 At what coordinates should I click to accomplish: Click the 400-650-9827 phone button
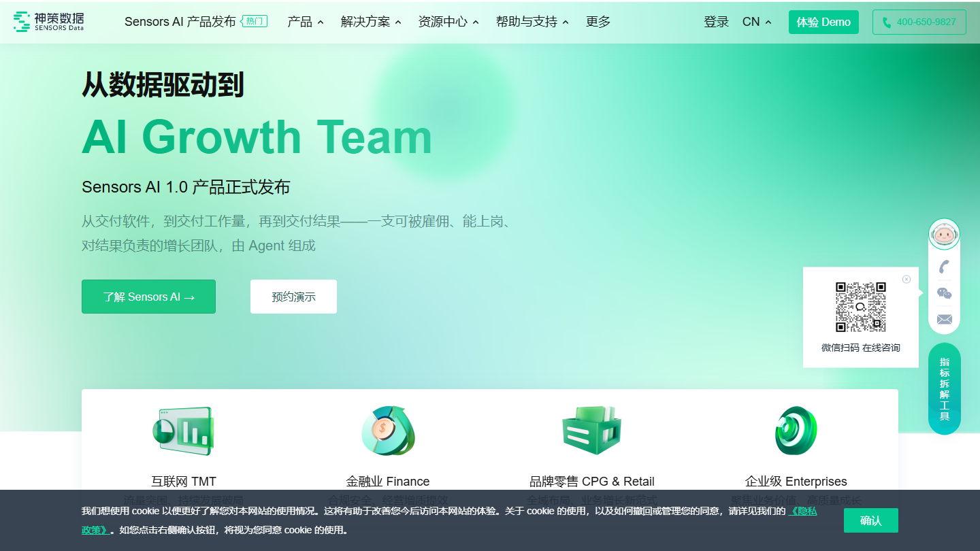click(x=919, y=22)
